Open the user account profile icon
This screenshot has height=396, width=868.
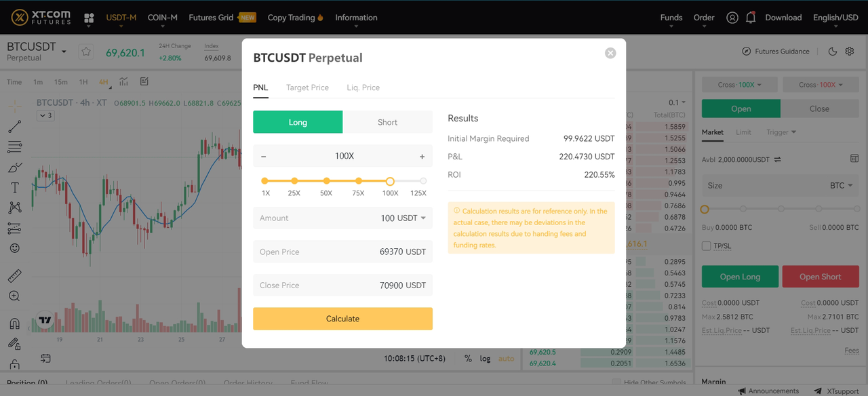tap(732, 18)
